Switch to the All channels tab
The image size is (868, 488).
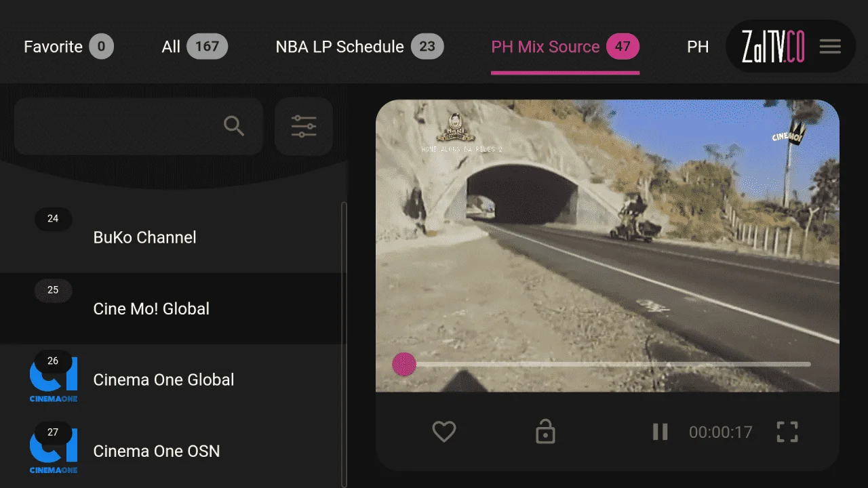point(195,47)
